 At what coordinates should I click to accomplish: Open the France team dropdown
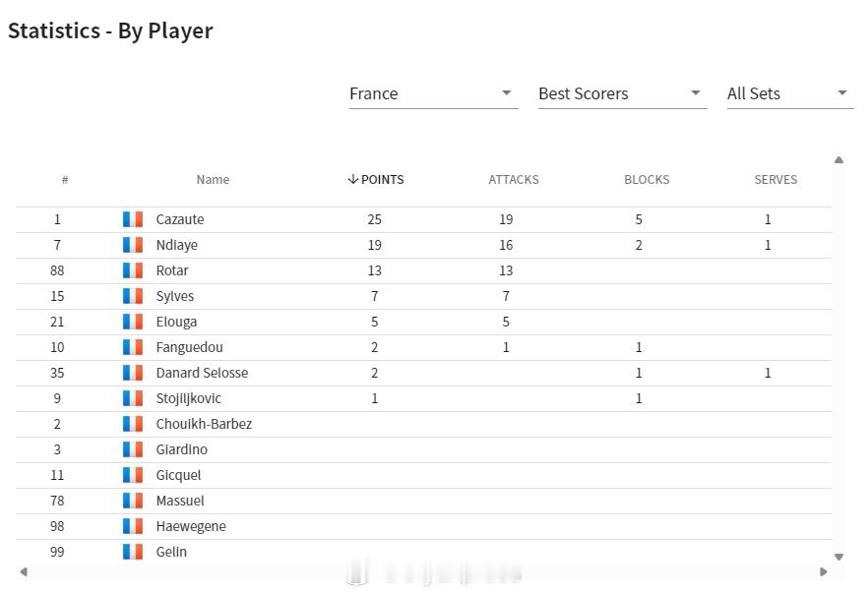pos(433,93)
